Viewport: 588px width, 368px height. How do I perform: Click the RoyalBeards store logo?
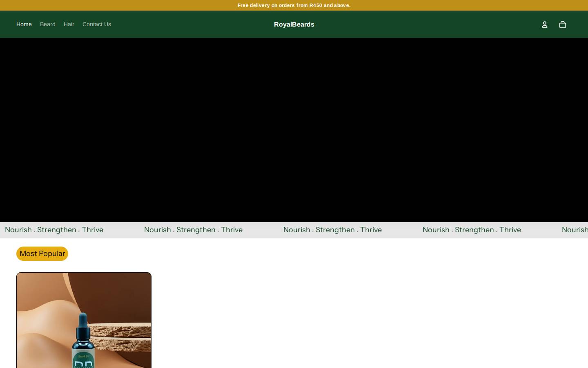294,25
